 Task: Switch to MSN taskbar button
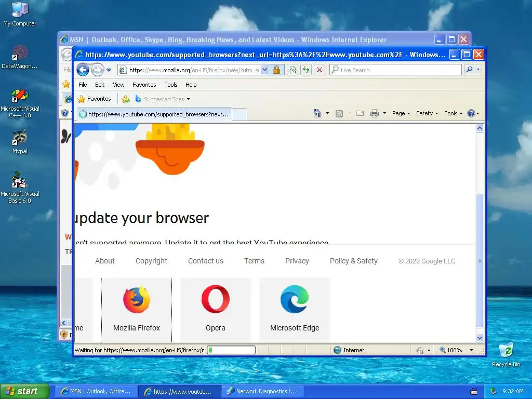point(96,392)
